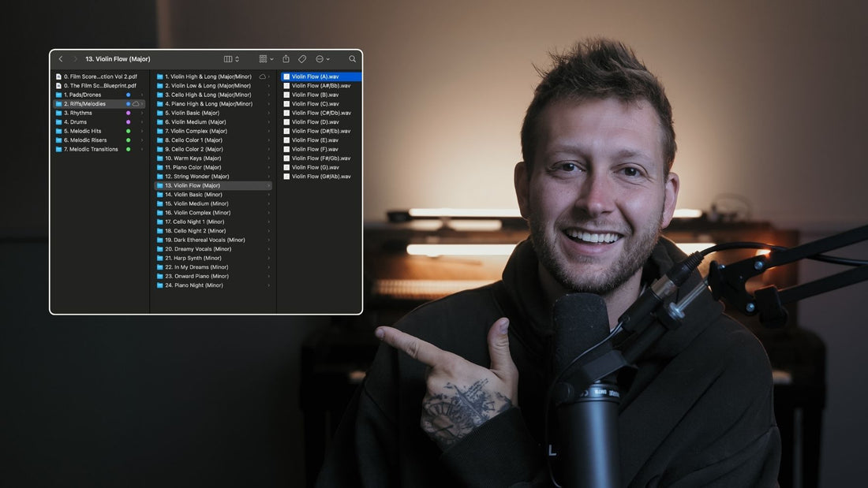Click the file icon of Violin Flow (G#/Ab).wav
Image resolution: width=868 pixels, height=488 pixels.
[286, 177]
